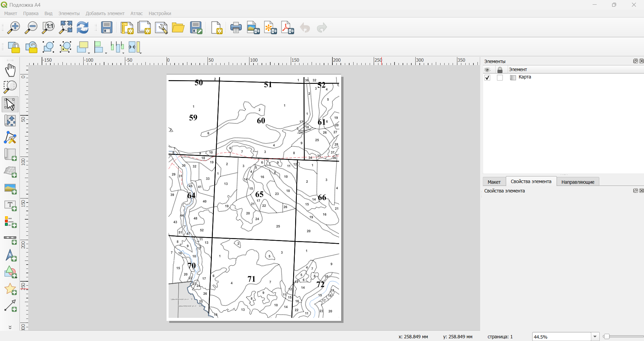The width and height of the screenshot is (644, 341).
Task: Click Zoom to full extent icon
Action: (65, 27)
